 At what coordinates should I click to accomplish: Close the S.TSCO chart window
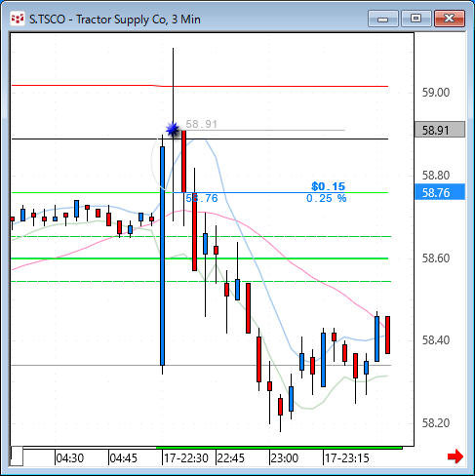click(450, 19)
